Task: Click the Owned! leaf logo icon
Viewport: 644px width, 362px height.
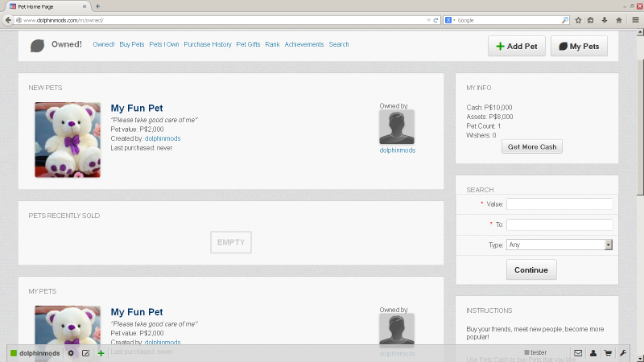Action: click(37, 46)
